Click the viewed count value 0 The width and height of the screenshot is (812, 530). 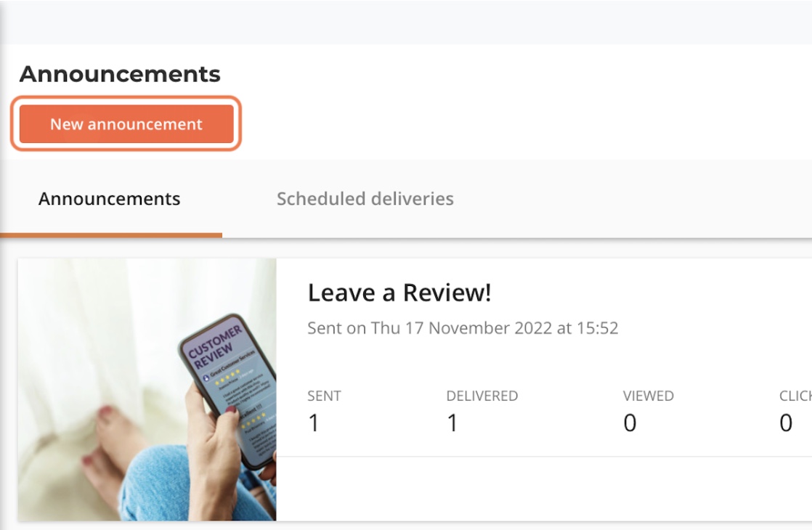pos(630,423)
